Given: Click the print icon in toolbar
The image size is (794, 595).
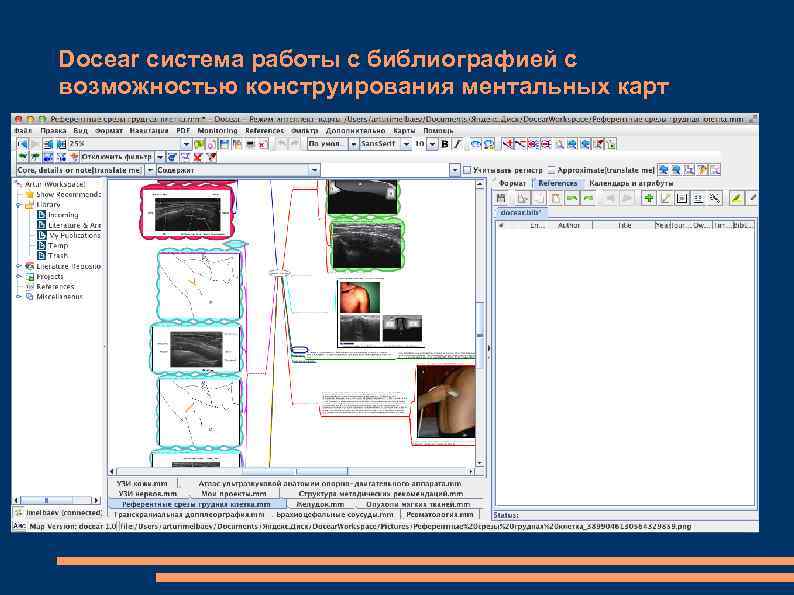Looking at the screenshot, I should pyautogui.click(x=250, y=144).
